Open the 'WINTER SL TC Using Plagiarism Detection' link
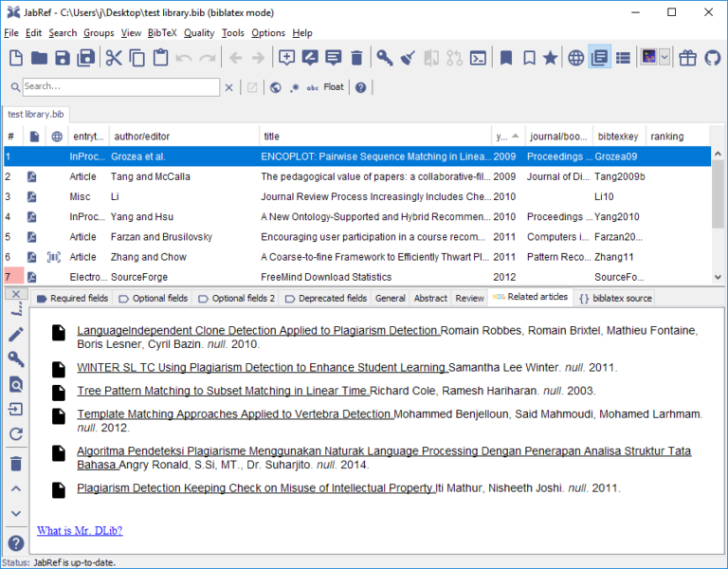This screenshot has height=569, width=728. (263, 367)
